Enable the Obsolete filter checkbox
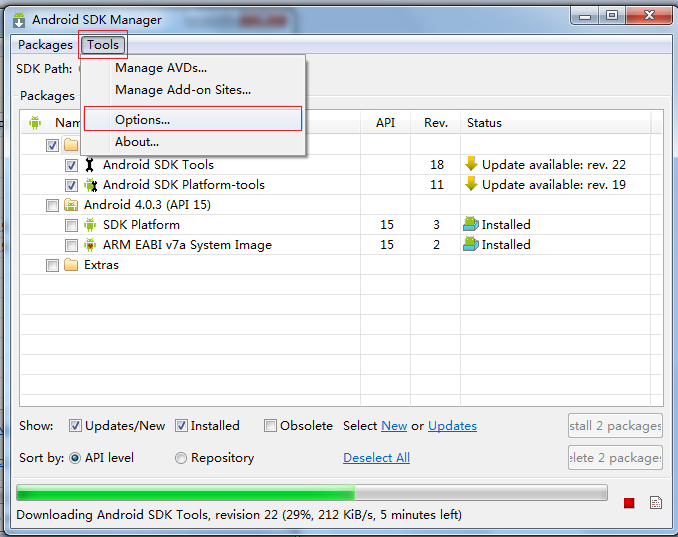The image size is (678, 537). point(270,426)
